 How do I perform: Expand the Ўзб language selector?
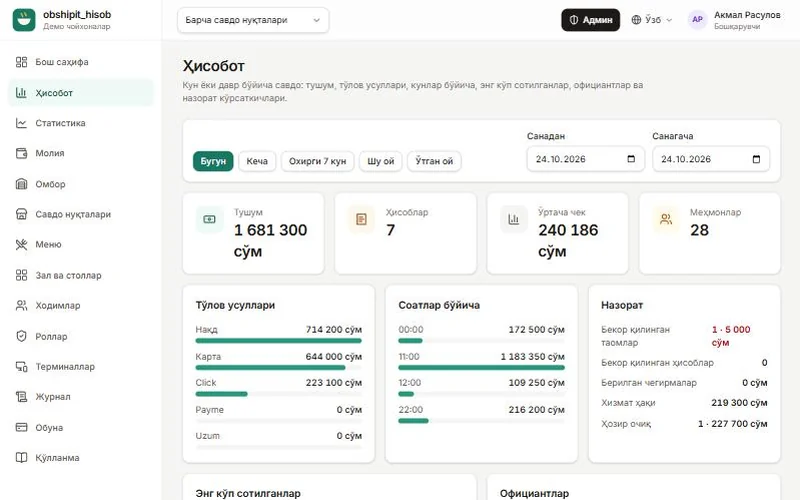(x=652, y=20)
